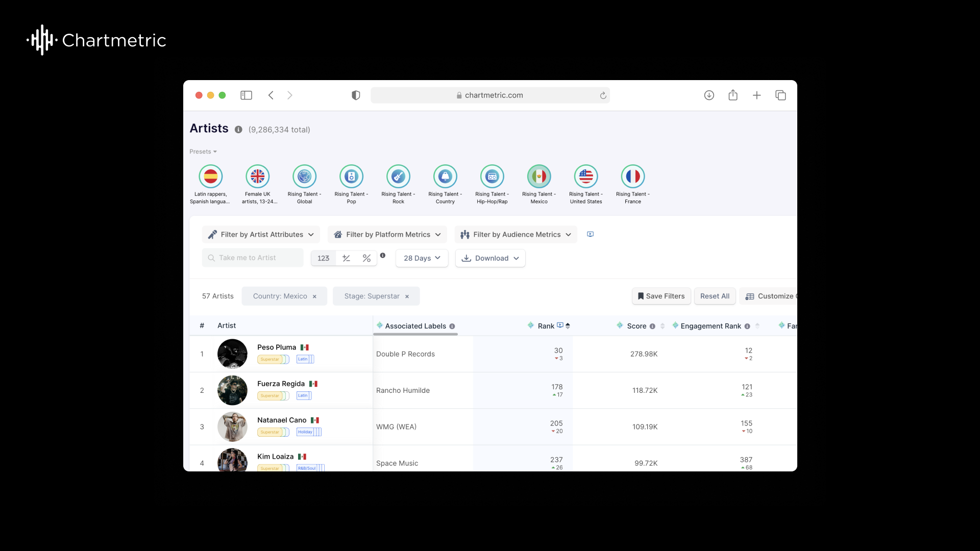Go forward in browser history
This screenshot has width=980, height=551.
(290, 95)
